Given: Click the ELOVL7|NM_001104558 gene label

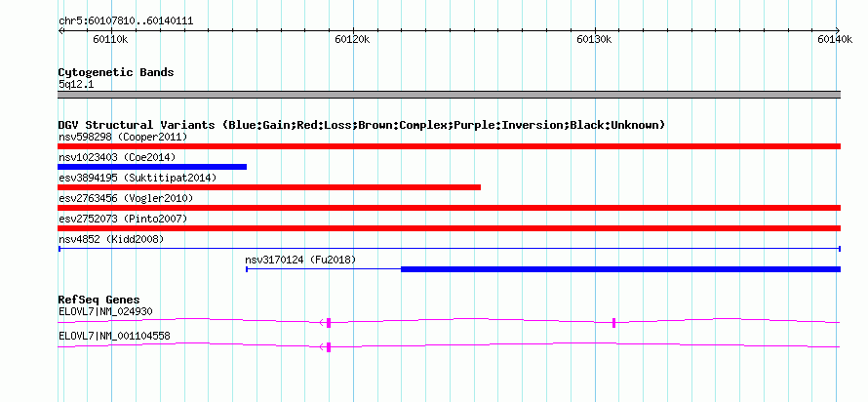Looking at the screenshot, I should click(x=114, y=336).
